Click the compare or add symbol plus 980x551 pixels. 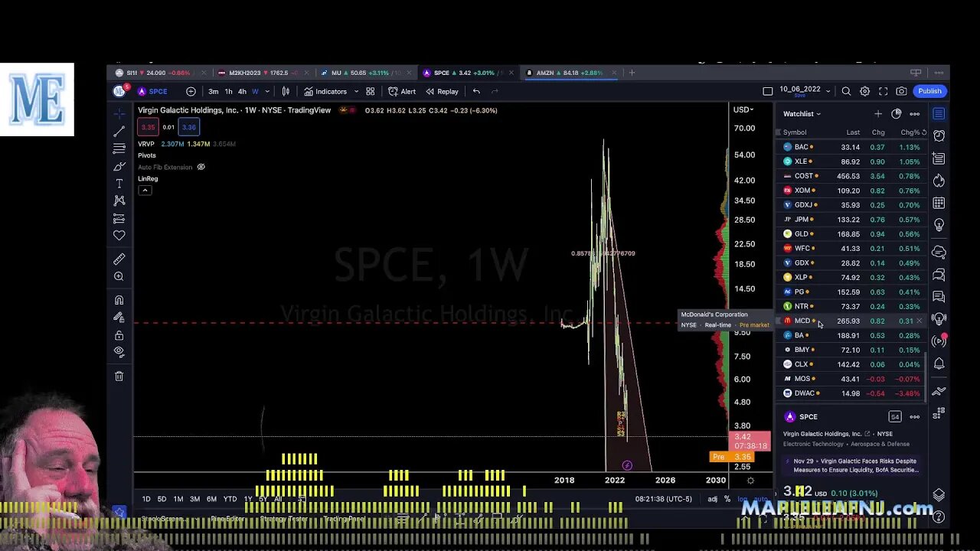(191, 91)
